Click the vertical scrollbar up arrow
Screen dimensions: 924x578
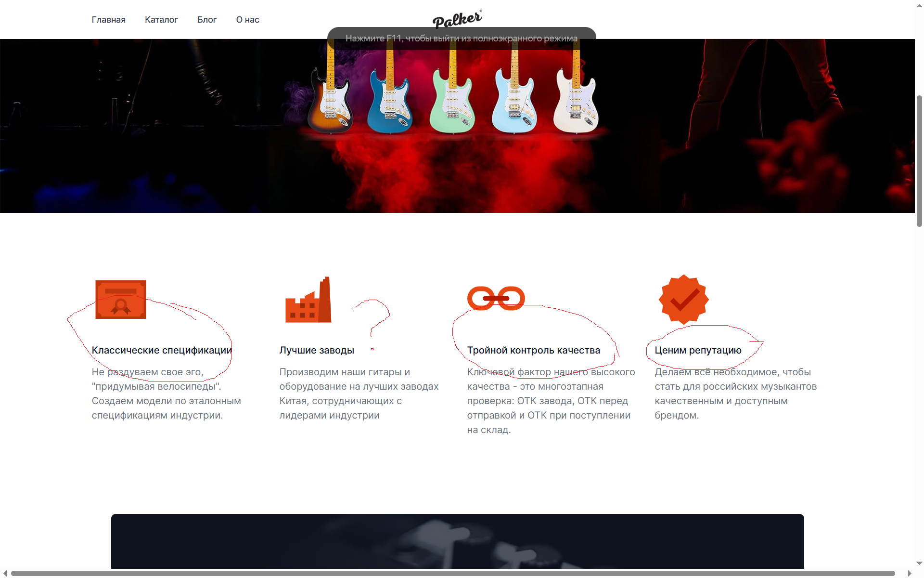pyautogui.click(x=919, y=4)
